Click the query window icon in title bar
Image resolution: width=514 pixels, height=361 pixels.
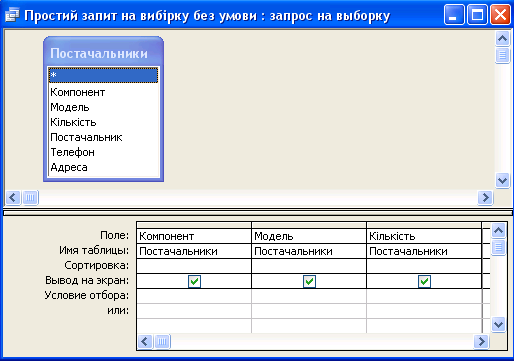click(x=12, y=15)
